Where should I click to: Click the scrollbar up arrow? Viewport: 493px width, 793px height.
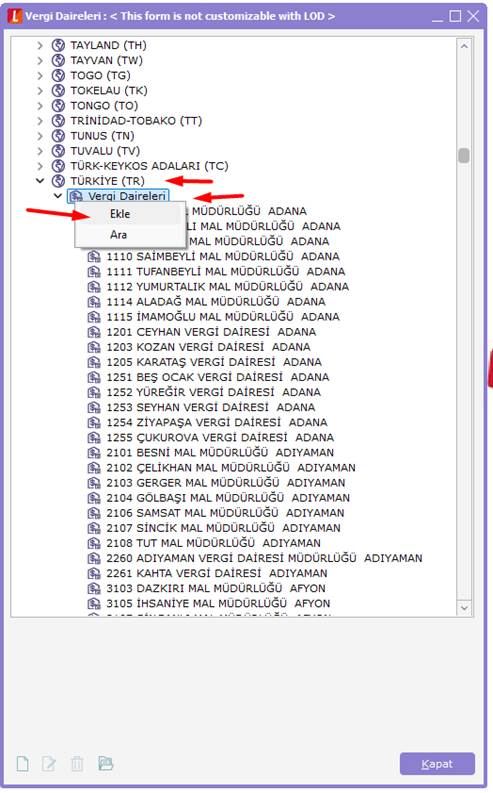coord(464,46)
